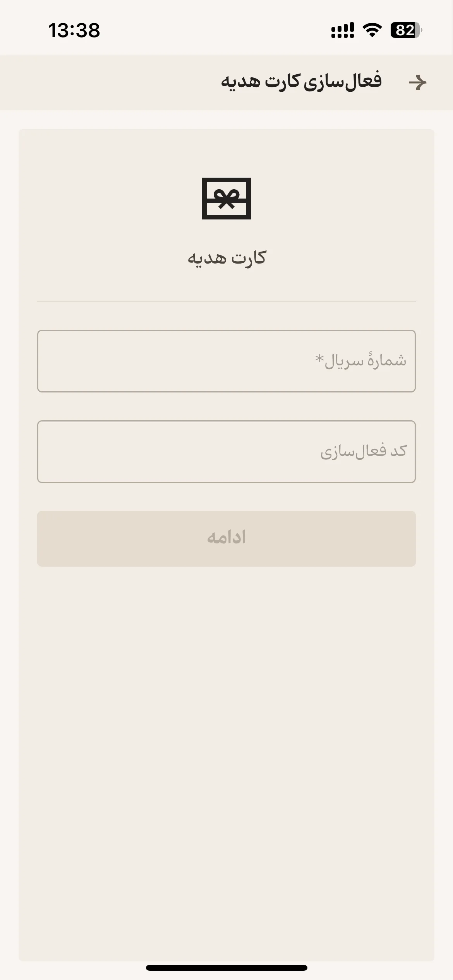453x980 pixels.
Task: Tap blank card area below ادامه button
Action: pos(226,755)
